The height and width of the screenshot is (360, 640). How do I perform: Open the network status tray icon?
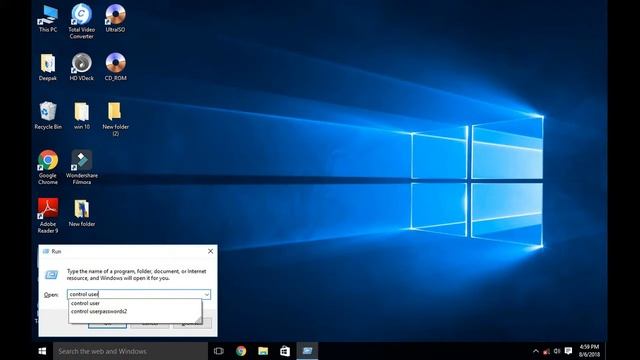point(547,351)
